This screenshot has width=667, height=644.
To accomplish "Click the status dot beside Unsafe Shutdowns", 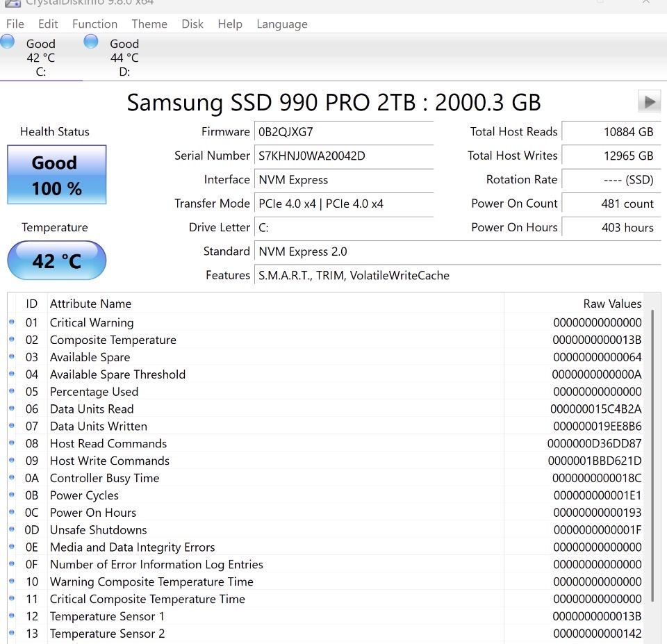I will coord(12,530).
